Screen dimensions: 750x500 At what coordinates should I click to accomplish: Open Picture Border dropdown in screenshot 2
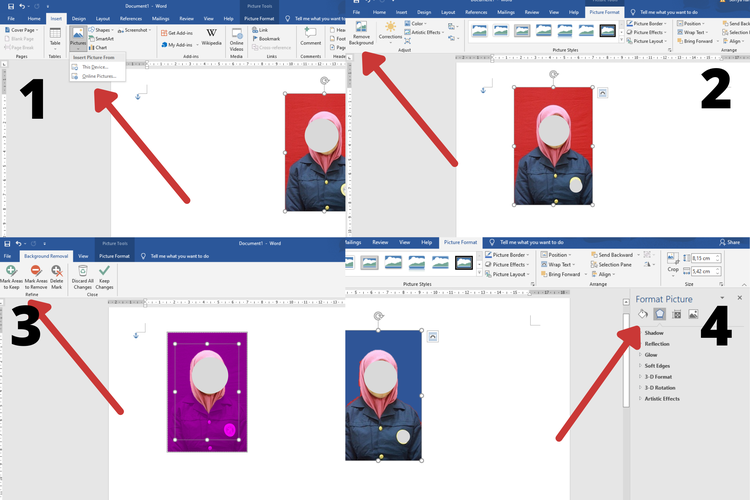point(647,23)
